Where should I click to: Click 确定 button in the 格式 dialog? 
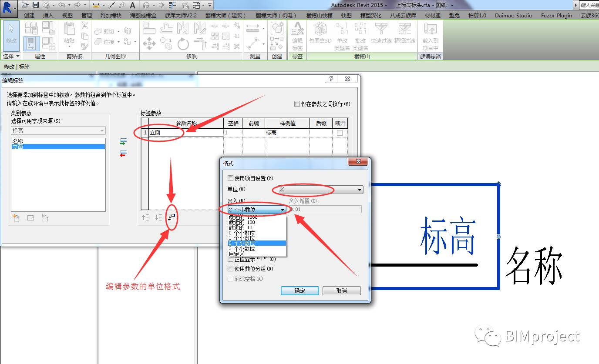pyautogui.click(x=300, y=291)
